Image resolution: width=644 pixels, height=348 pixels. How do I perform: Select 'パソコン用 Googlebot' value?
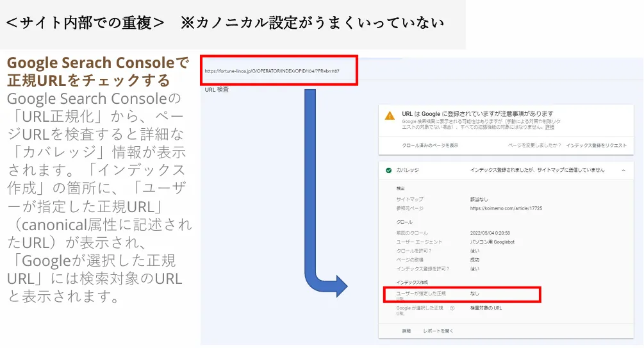click(492, 242)
